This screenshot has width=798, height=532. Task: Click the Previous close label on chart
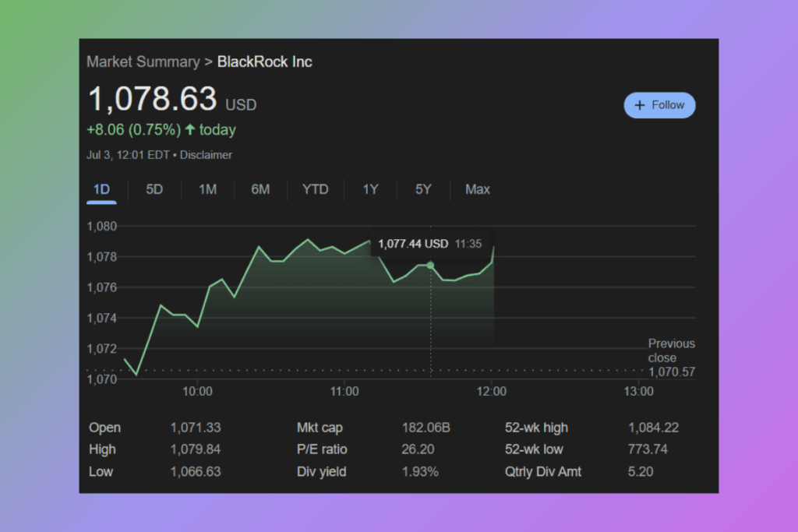point(671,351)
